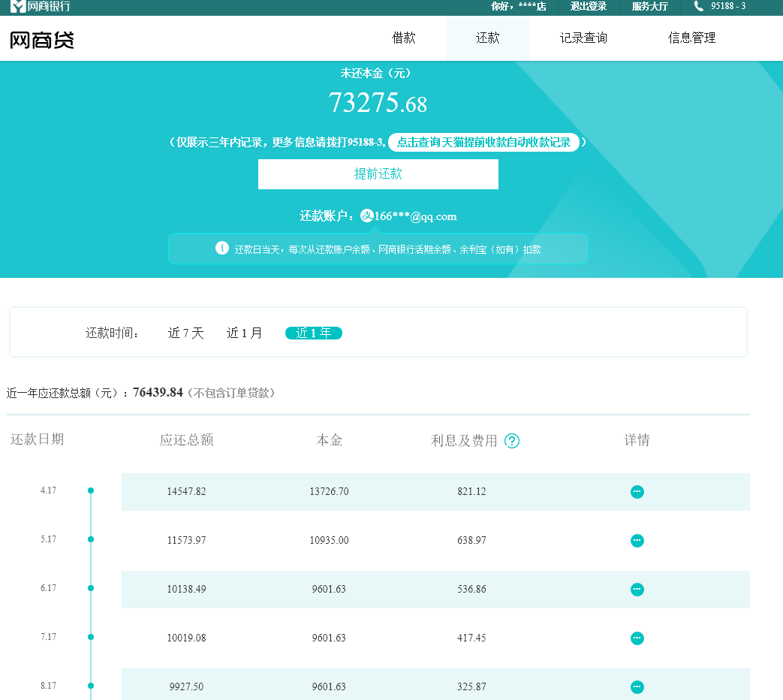Click the 8.17 repayment date
783x700 pixels.
(x=49, y=686)
